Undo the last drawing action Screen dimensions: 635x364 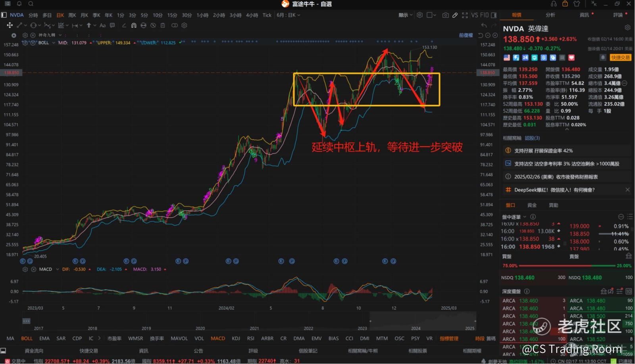(484, 25)
